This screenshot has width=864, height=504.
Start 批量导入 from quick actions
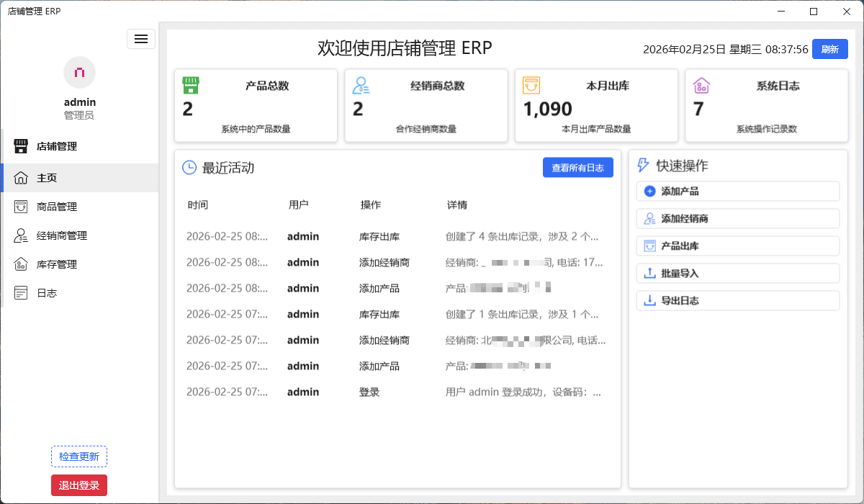pos(737,273)
